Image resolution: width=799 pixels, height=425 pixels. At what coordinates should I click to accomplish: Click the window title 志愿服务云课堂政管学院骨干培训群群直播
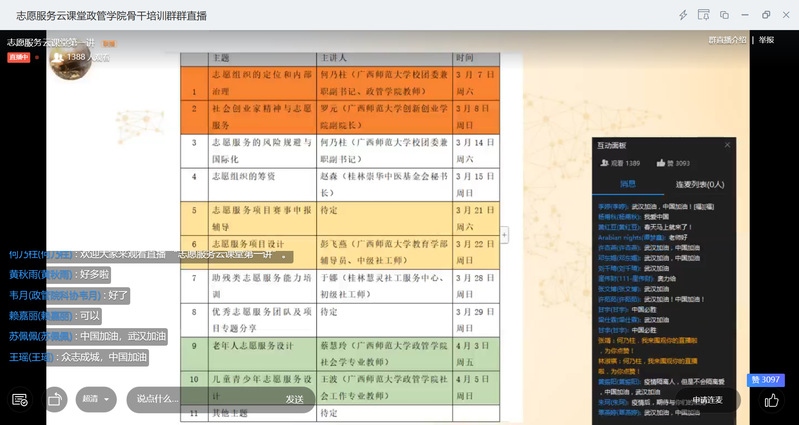pos(112,15)
